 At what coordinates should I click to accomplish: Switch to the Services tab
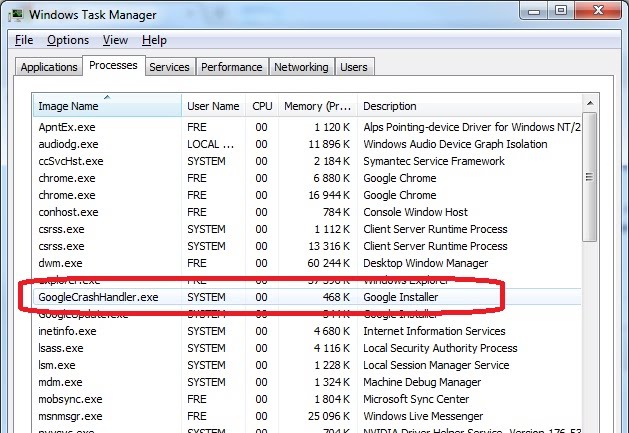(169, 67)
